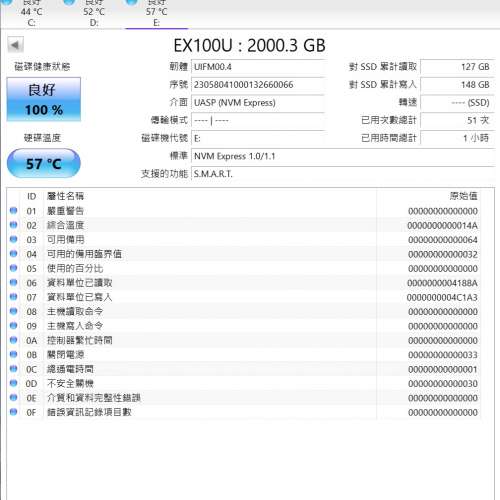This screenshot has width=500, height=500.
Task: Click raw value 0000000000032
Action: (443, 254)
